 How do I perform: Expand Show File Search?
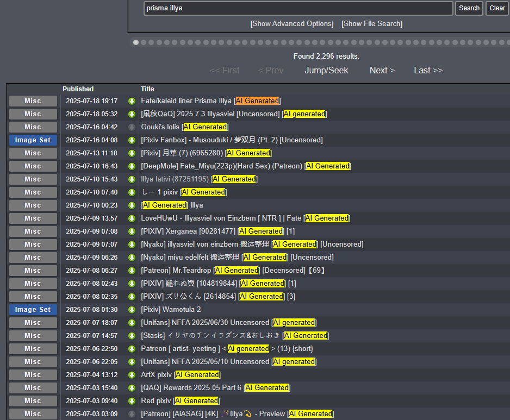(372, 24)
